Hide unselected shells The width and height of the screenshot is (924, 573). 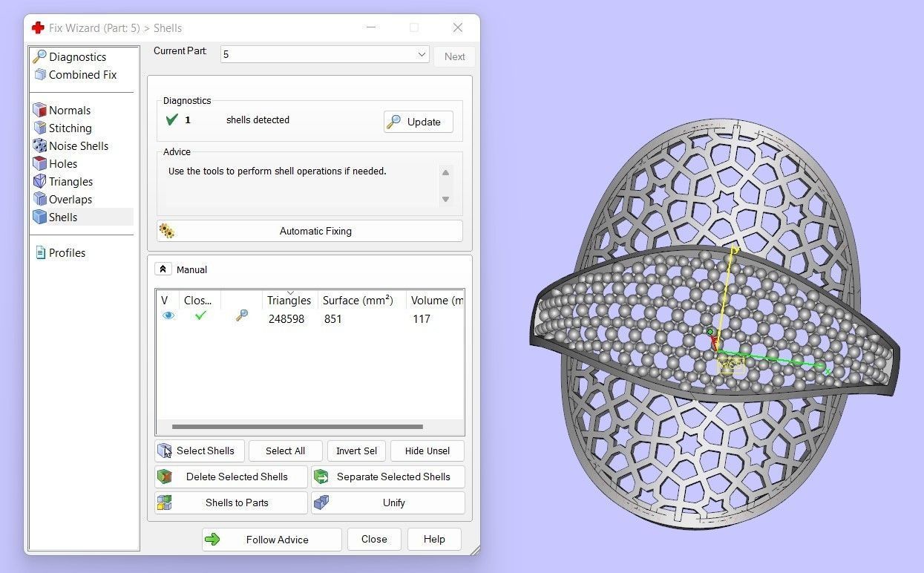[x=427, y=451]
